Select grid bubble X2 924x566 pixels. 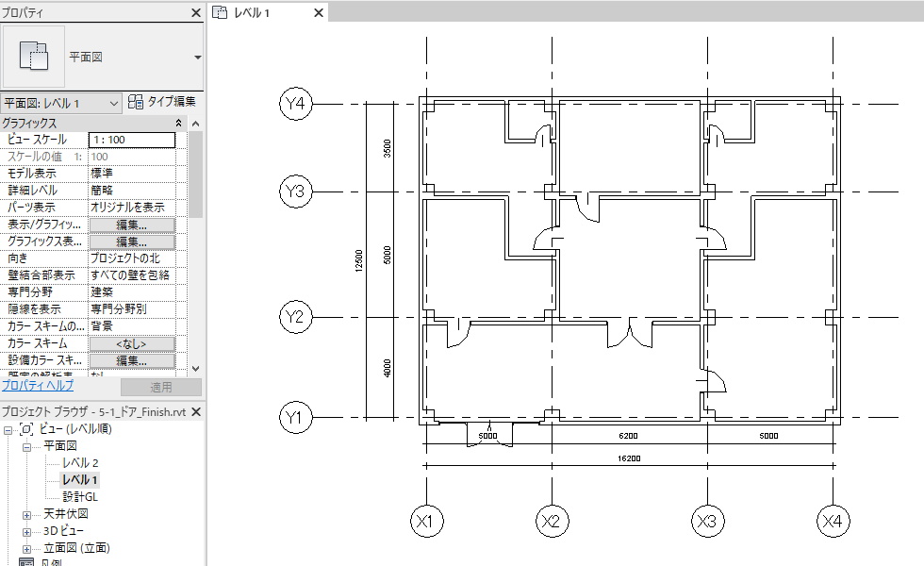point(552,521)
